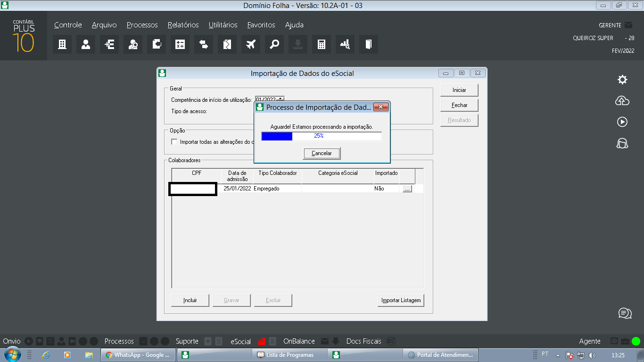Screen dimensions: 644x362
Task: Click the Data de admissão column header
Action: click(x=237, y=176)
